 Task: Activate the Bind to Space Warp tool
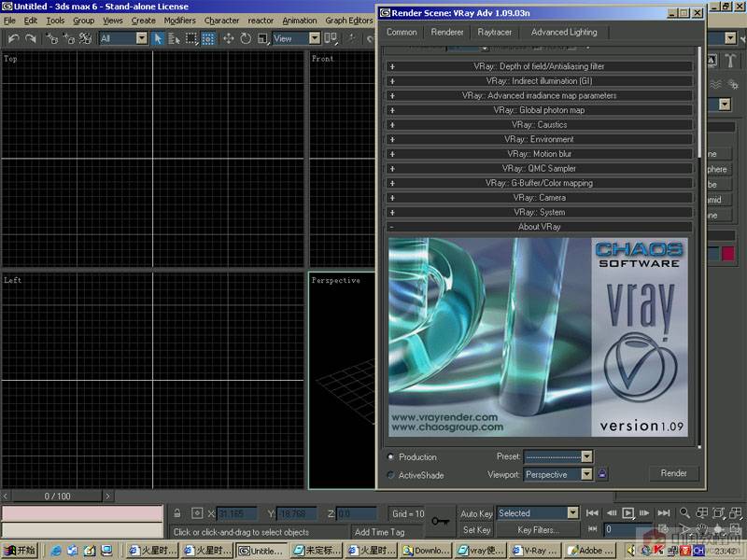pyautogui.click(x=86, y=38)
